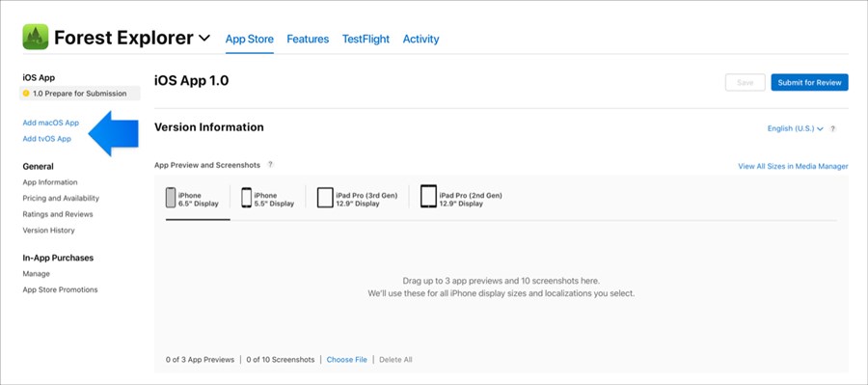Click the iPad Pro 2nd Gen device icon

tap(428, 196)
